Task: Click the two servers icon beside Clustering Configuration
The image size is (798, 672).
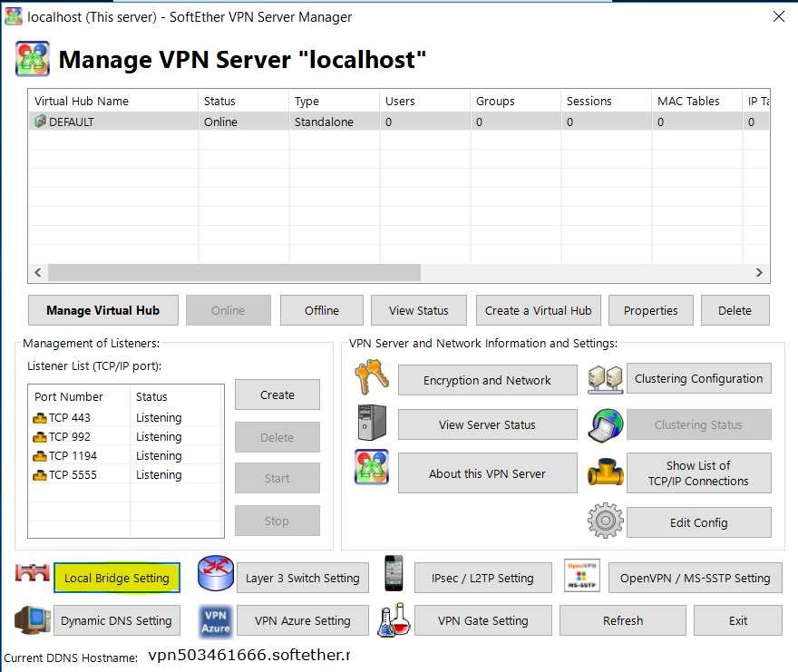Action: pyautogui.click(x=605, y=379)
